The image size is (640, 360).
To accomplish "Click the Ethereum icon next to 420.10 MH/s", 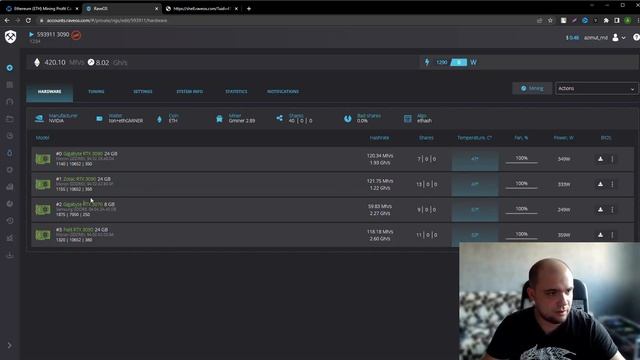I will tap(37, 62).
